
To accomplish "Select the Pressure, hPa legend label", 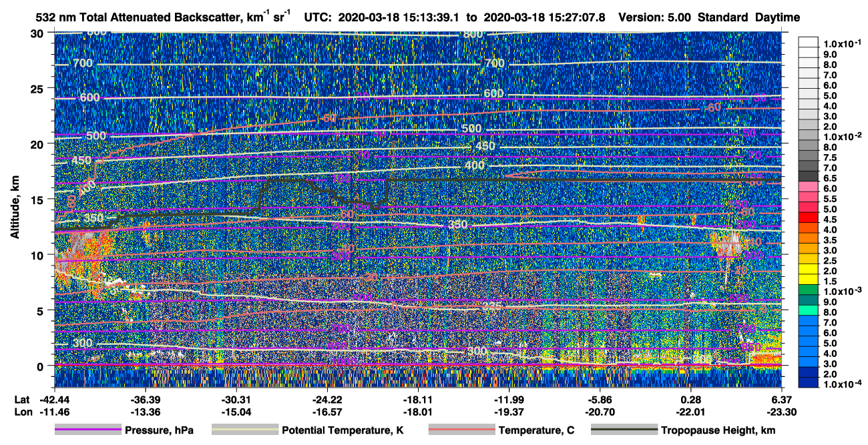I will [159, 430].
